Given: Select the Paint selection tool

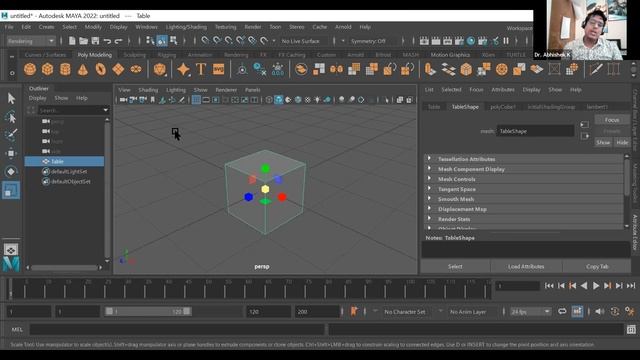Looking at the screenshot, I should point(11,135).
